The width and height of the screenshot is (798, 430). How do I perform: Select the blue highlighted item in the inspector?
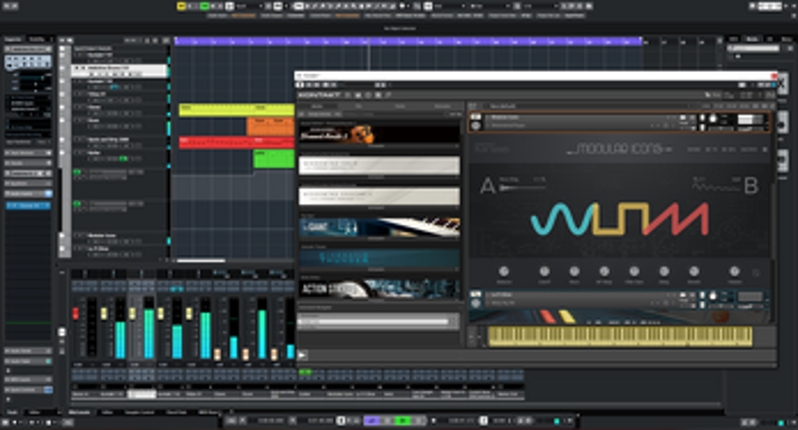28,206
